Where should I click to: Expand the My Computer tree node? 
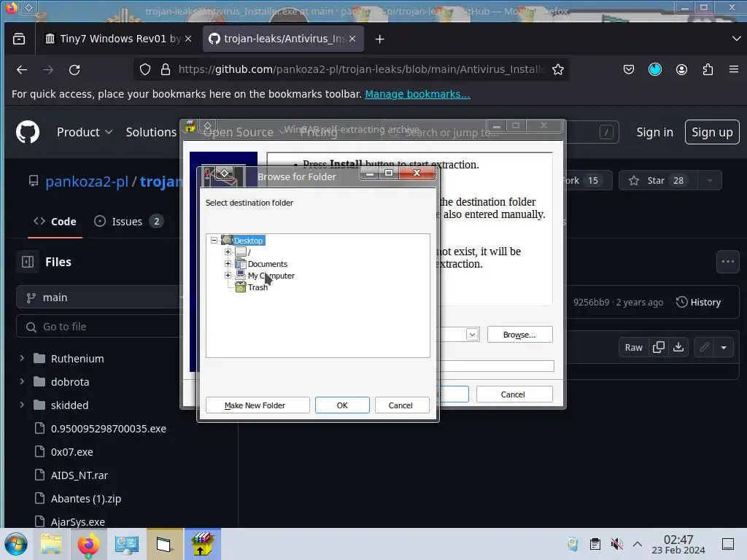point(228,275)
